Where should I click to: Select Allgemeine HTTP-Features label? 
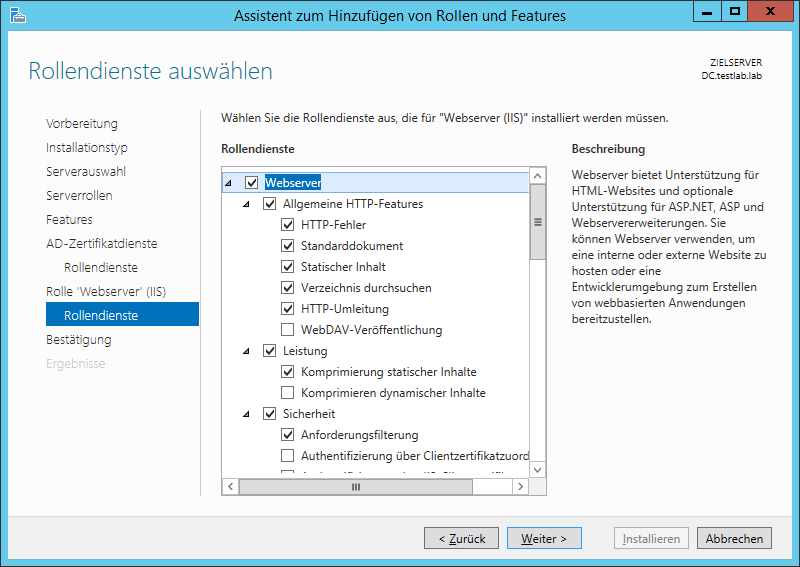[353, 204]
